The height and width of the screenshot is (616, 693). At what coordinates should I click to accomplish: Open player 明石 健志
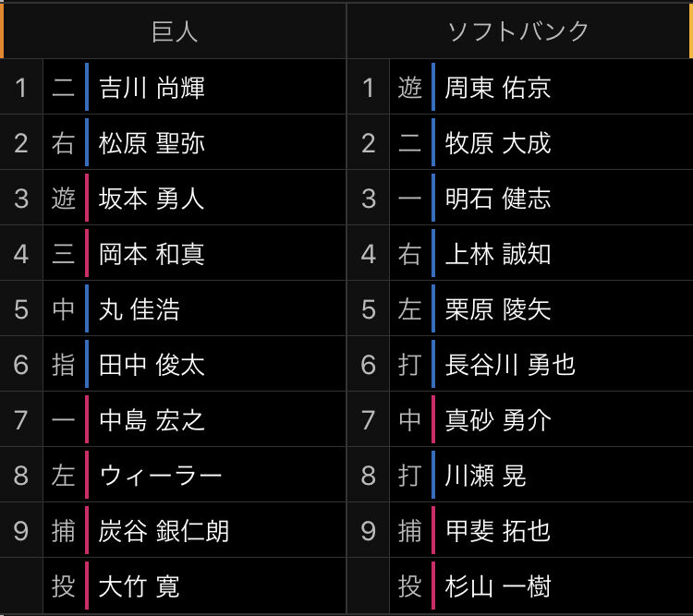pos(498,199)
